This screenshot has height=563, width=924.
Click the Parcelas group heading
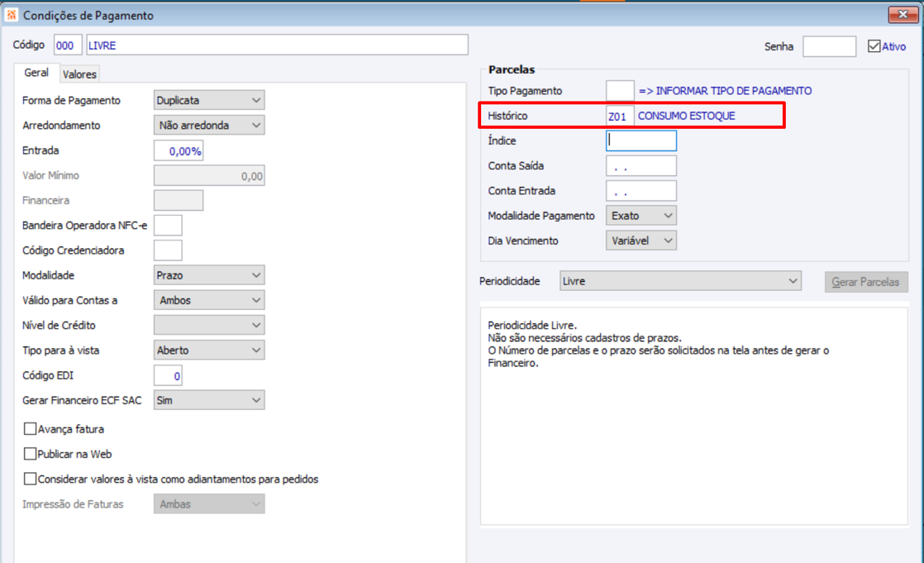click(x=511, y=69)
